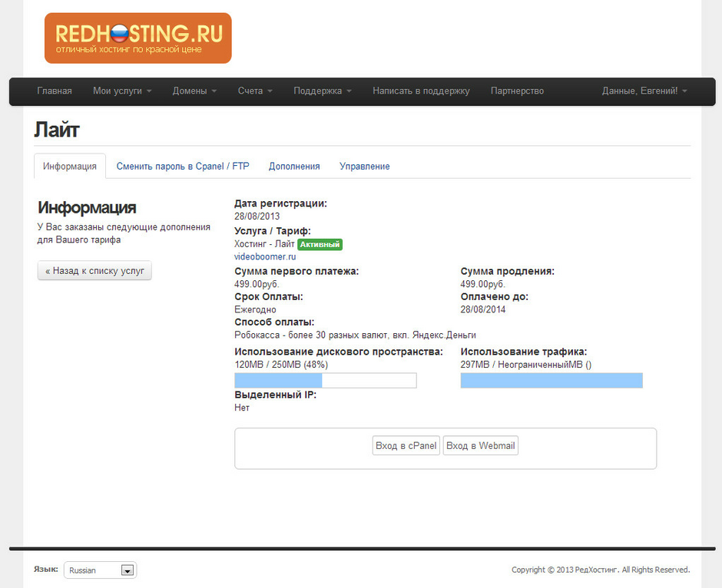Switch to the Дополнения tab
This screenshot has width=722, height=588.
point(294,166)
